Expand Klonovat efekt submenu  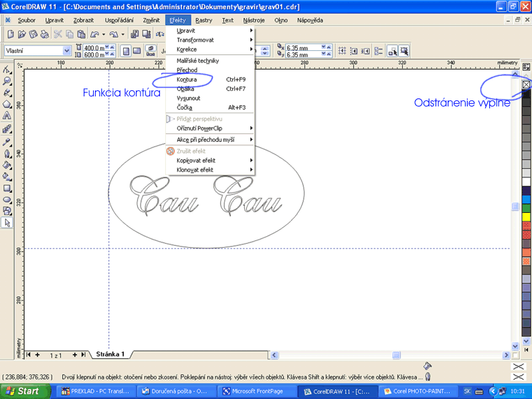click(x=210, y=169)
